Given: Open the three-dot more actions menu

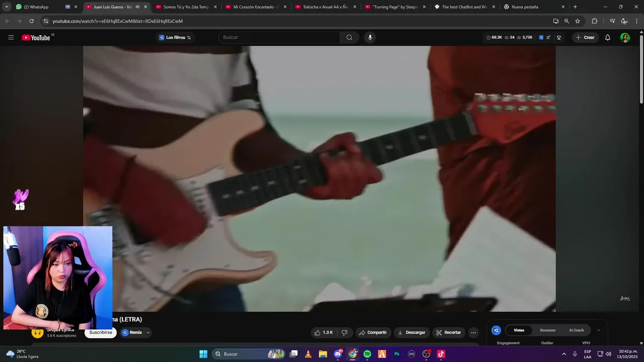Looking at the screenshot, I should coord(473,332).
